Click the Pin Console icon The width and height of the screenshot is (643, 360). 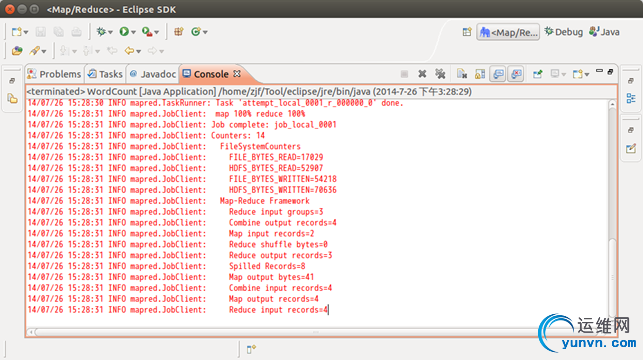coord(538,74)
